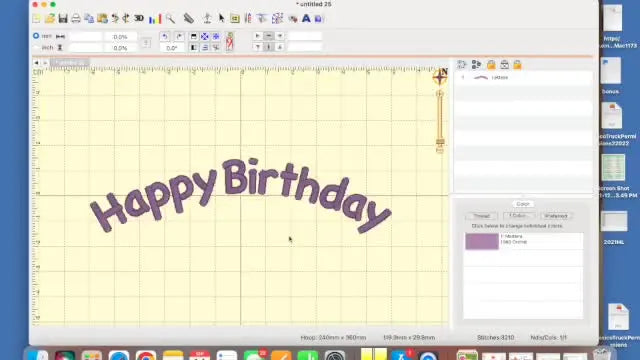This screenshot has height=360, width=640.
Task: Click the colored bar chart icon
Action: [155, 19]
